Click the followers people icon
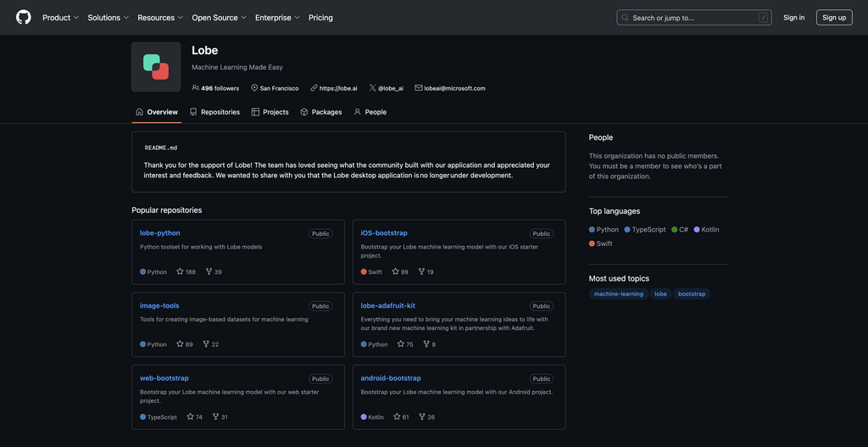This screenshot has height=447, width=868. click(196, 88)
